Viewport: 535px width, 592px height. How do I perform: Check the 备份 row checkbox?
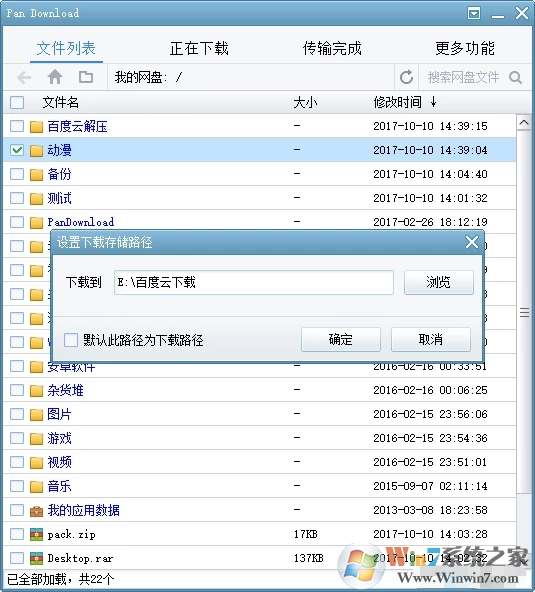[x=17, y=174]
